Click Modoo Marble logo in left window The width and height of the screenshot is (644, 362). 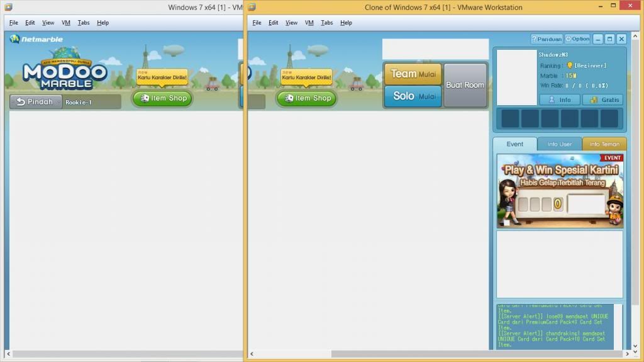[65, 70]
